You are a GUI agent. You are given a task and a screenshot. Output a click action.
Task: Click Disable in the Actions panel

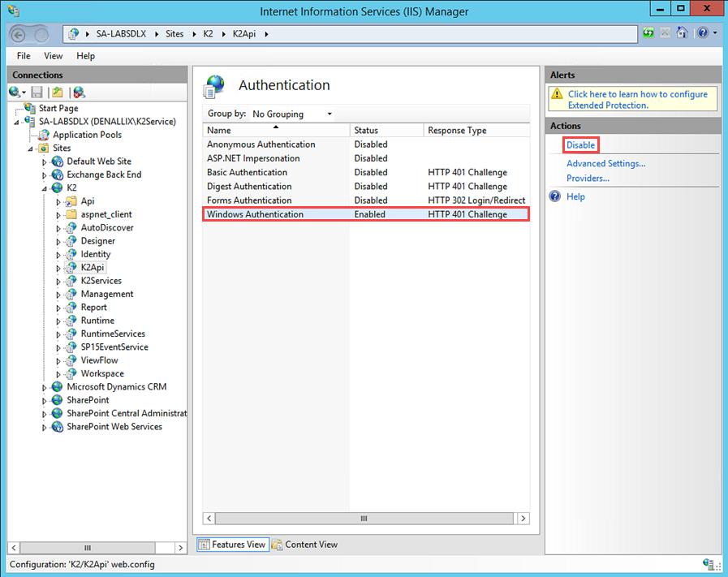580,144
